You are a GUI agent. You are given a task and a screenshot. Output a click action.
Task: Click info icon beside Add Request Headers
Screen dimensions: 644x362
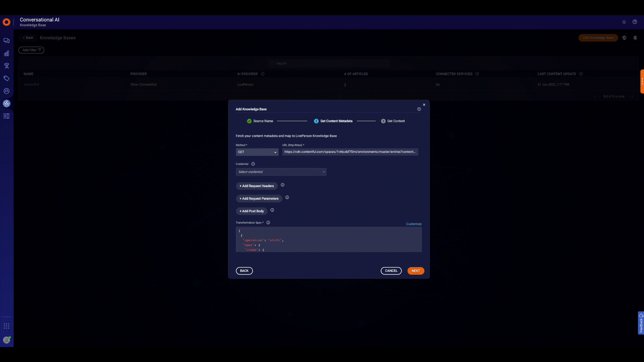[x=282, y=185]
